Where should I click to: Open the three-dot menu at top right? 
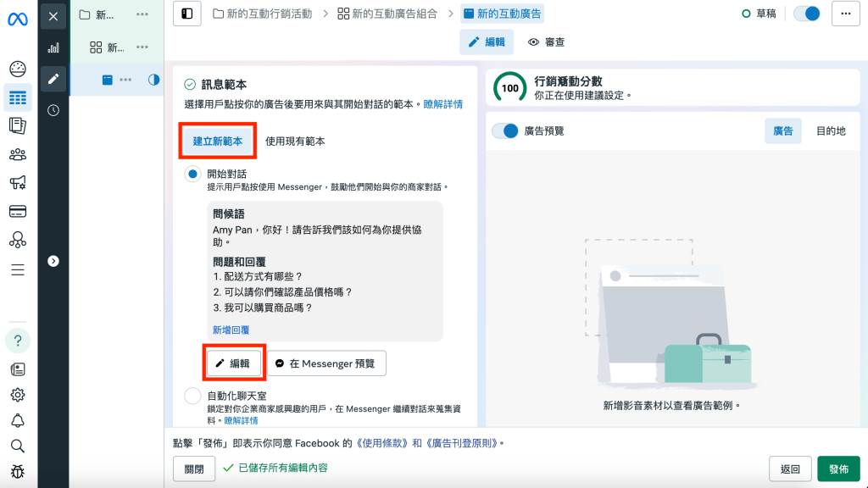point(845,14)
